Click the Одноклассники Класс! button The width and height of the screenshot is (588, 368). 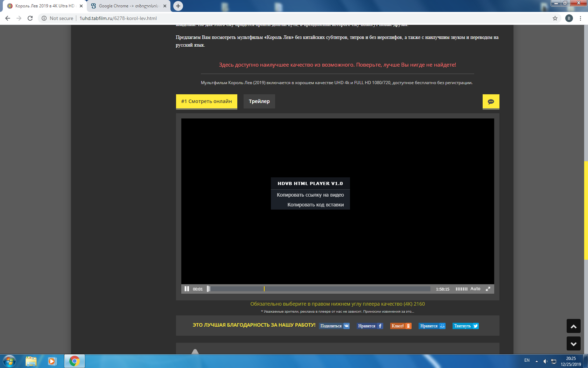click(x=400, y=326)
